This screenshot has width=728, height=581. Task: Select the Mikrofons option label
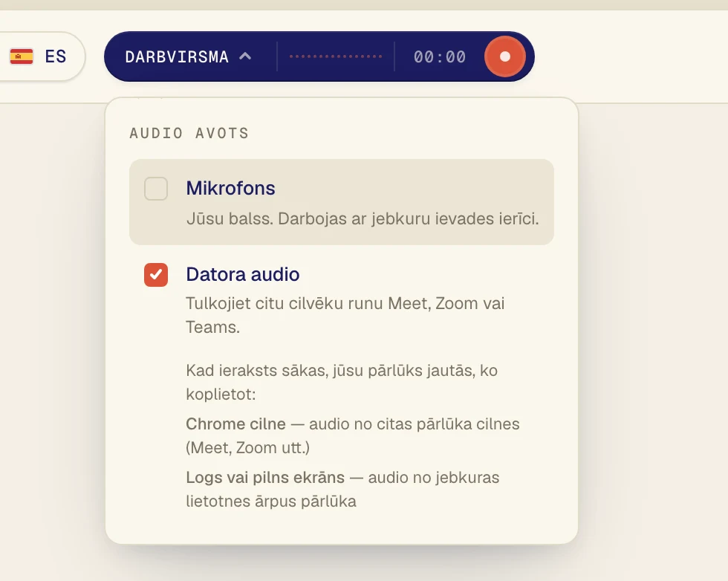[231, 188]
